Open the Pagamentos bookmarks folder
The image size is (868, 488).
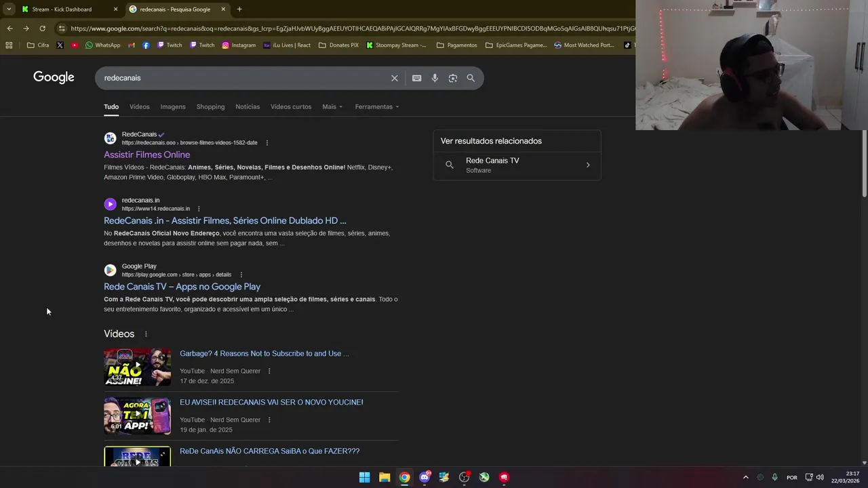coord(456,45)
